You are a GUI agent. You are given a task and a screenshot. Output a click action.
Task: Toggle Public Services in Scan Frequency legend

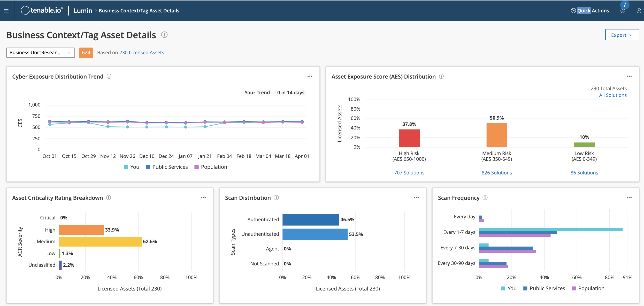tap(544, 288)
